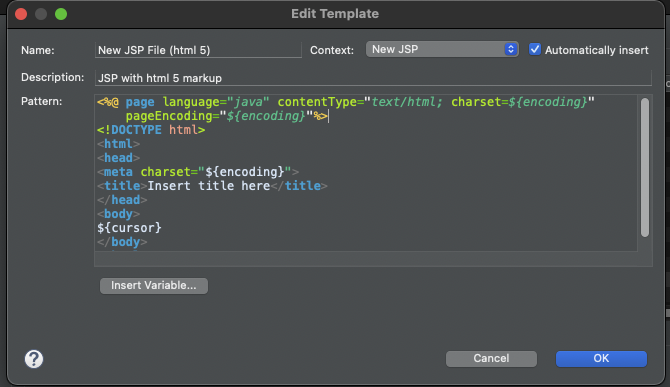670x387 pixels.
Task: Focus the Description input field
Action: point(373,78)
